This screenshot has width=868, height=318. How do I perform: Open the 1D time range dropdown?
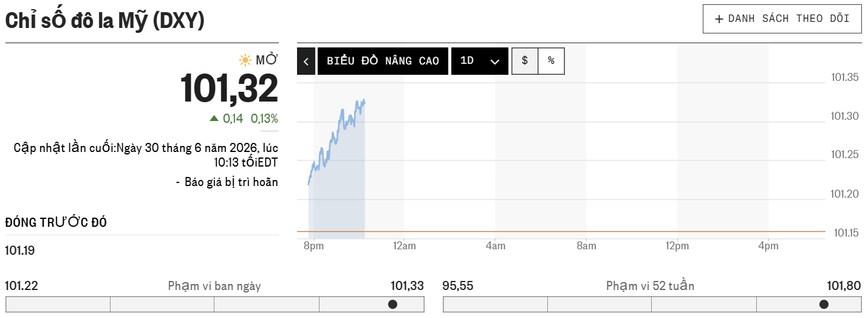click(480, 61)
